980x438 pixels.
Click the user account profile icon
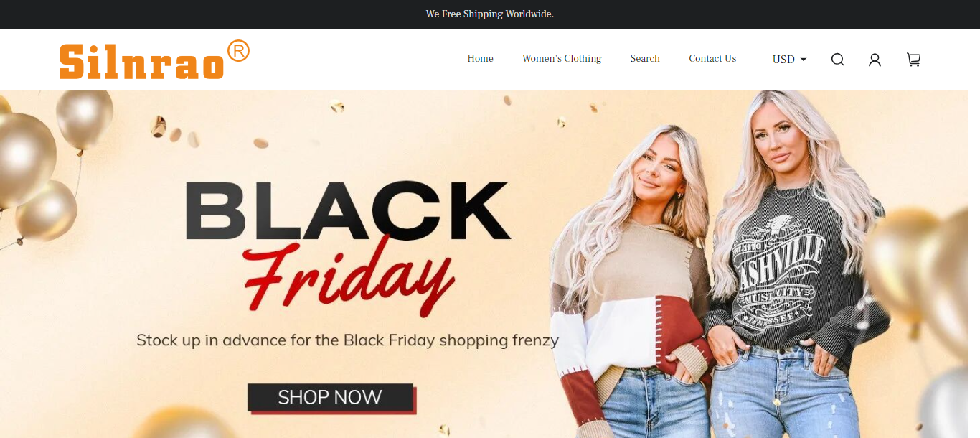click(x=875, y=60)
